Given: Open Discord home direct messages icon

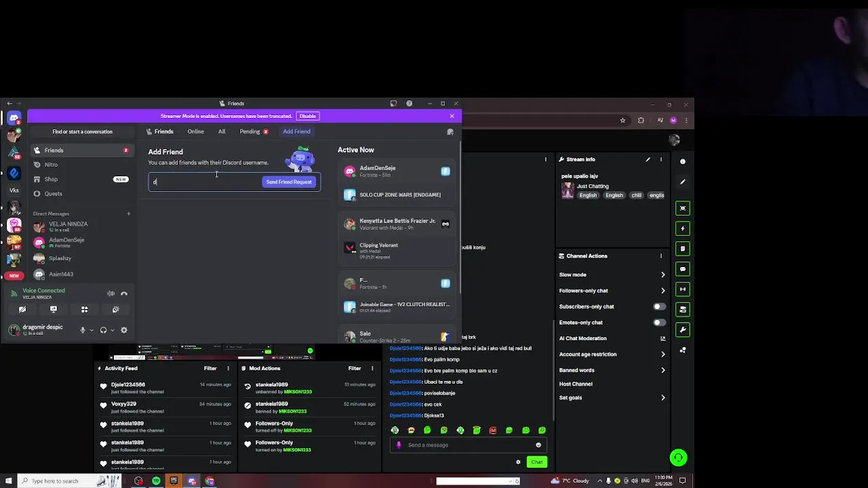Looking at the screenshot, I should pos(14,118).
